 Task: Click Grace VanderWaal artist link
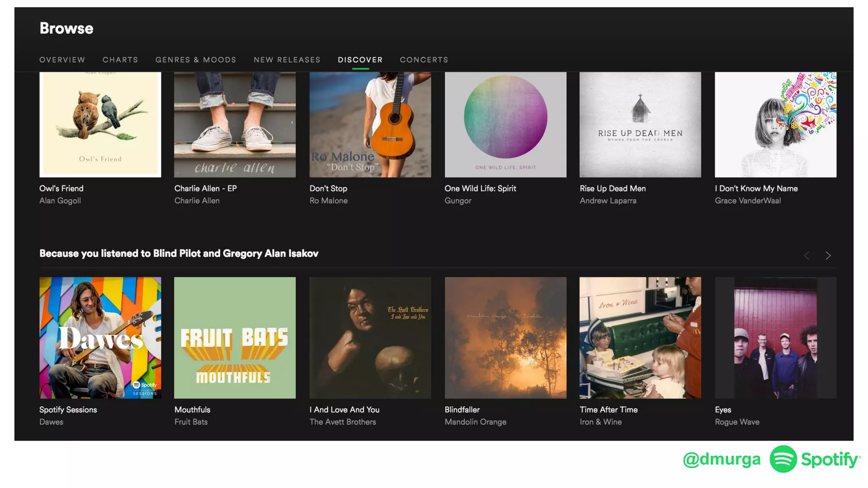click(748, 201)
